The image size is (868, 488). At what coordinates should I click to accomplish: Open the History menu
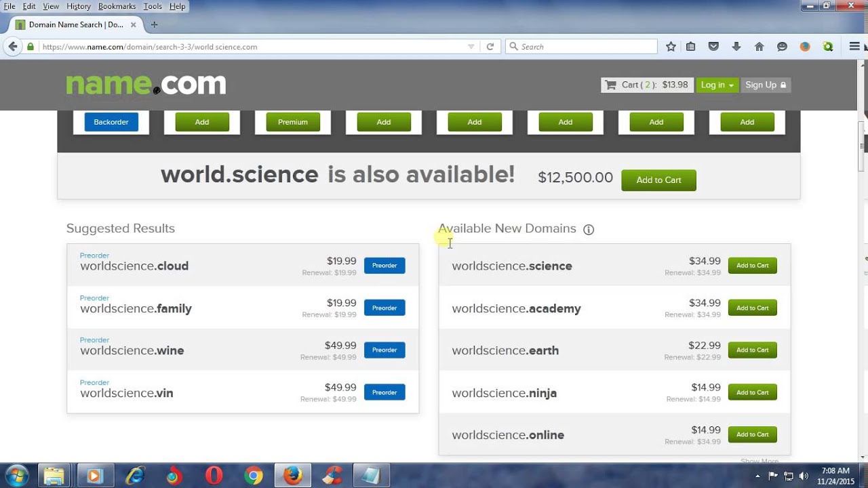tap(79, 6)
